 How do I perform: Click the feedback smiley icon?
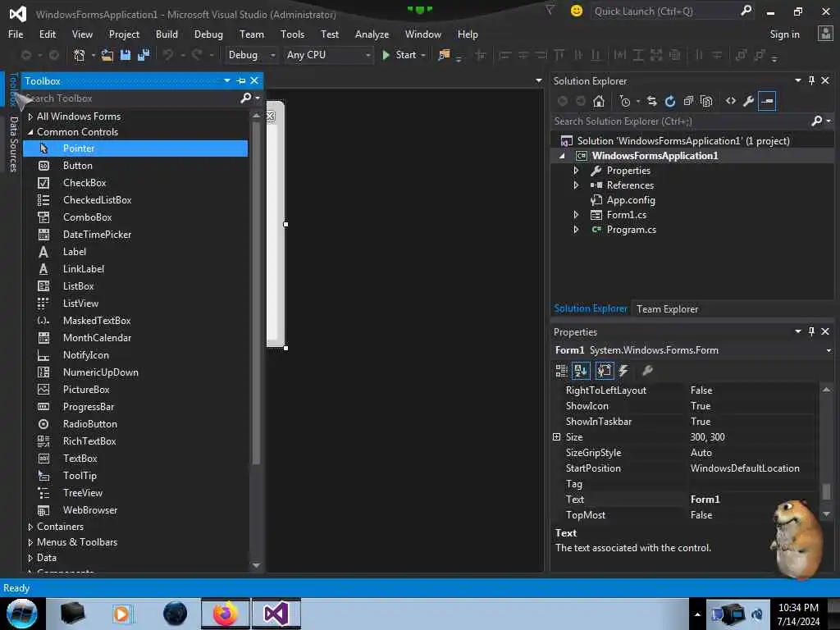[x=577, y=11]
